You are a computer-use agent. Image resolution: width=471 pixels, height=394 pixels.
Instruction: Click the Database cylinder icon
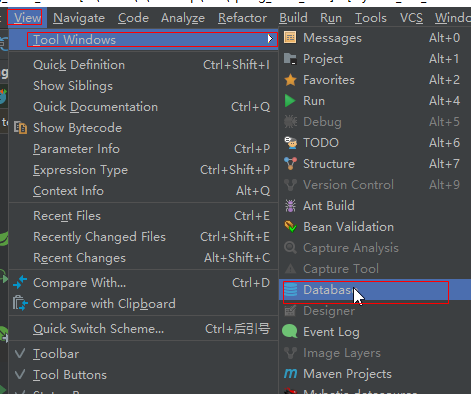(290, 290)
